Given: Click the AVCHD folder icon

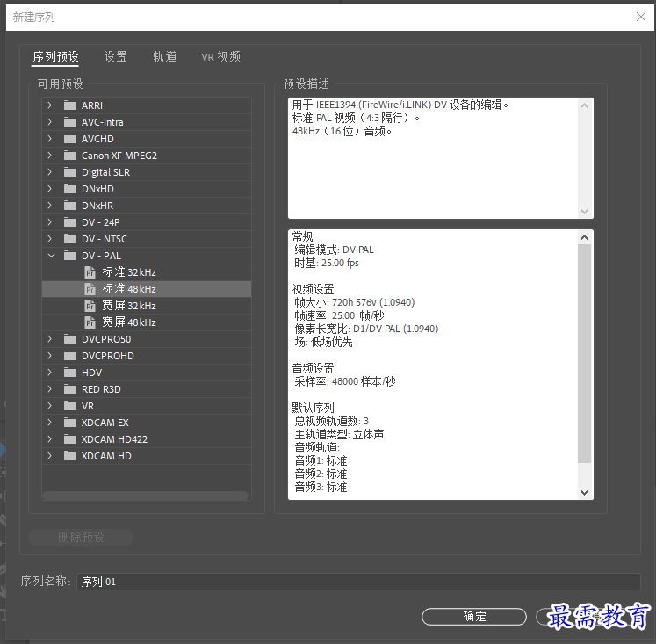Looking at the screenshot, I should point(70,139).
